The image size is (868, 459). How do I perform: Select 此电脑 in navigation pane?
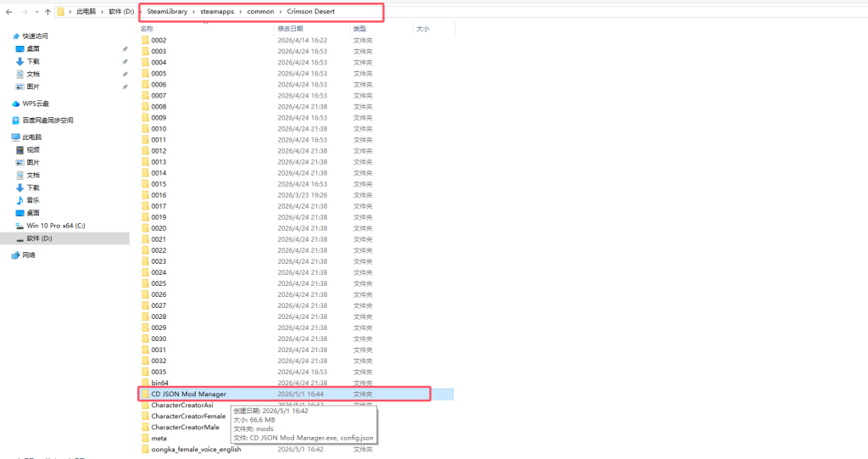click(x=31, y=137)
